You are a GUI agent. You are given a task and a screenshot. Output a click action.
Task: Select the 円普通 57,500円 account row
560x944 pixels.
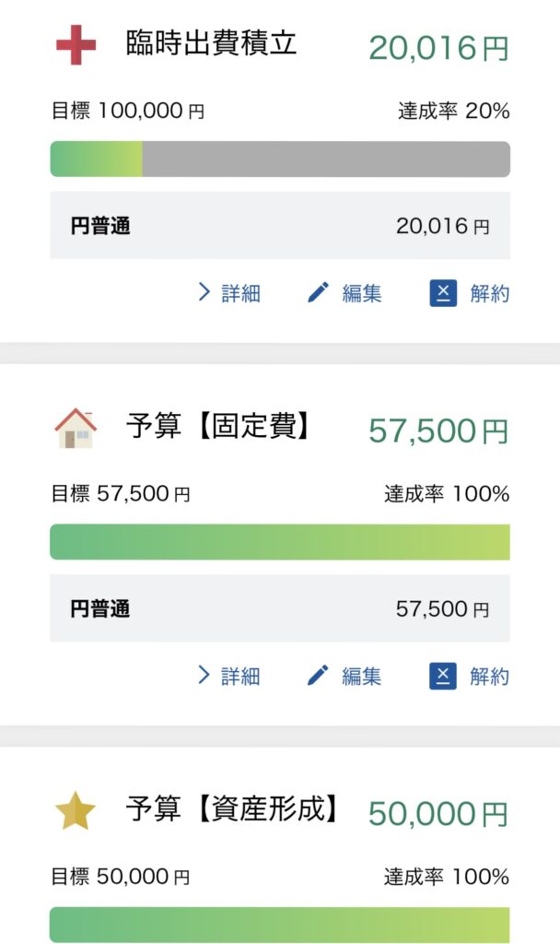280,608
